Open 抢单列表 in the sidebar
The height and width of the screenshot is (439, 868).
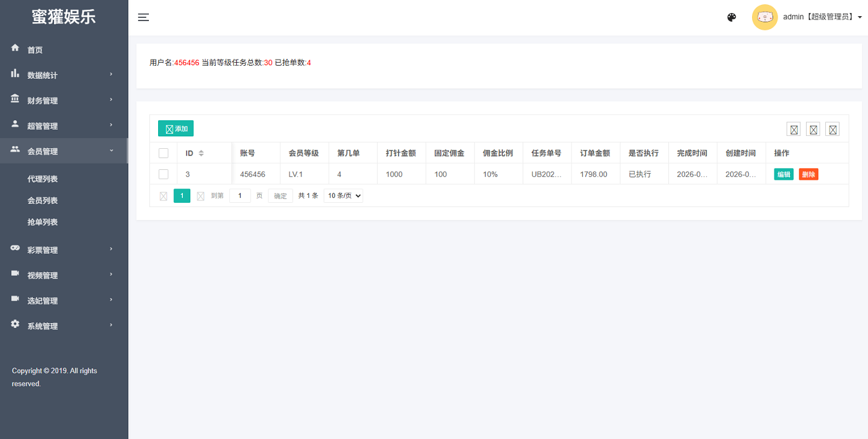(43, 222)
